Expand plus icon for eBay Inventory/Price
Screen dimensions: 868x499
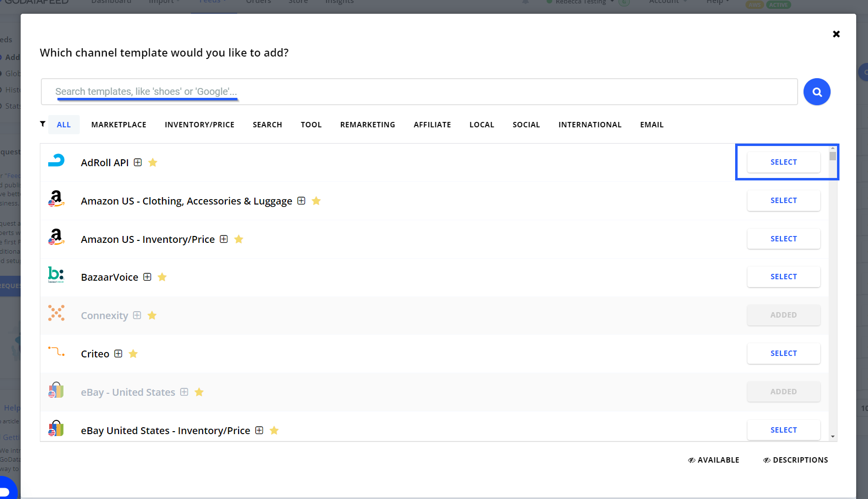259,430
